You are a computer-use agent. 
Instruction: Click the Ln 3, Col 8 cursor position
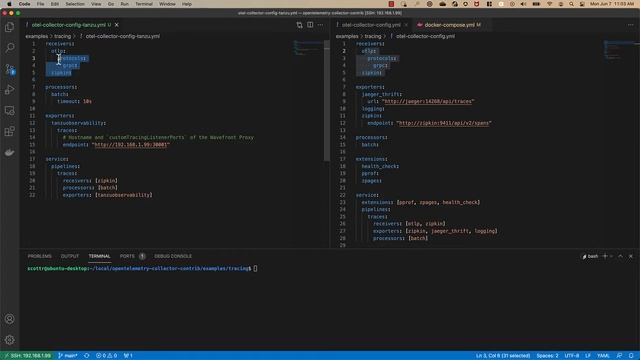coord(503,356)
